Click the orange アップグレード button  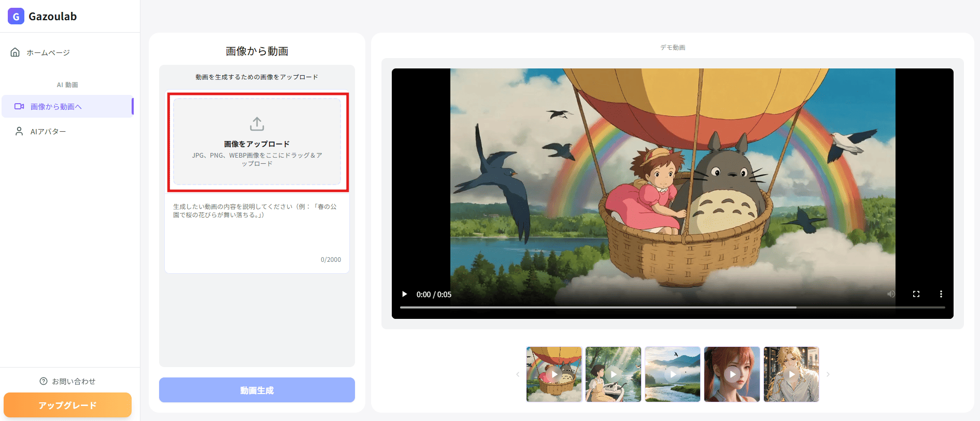pos(67,405)
